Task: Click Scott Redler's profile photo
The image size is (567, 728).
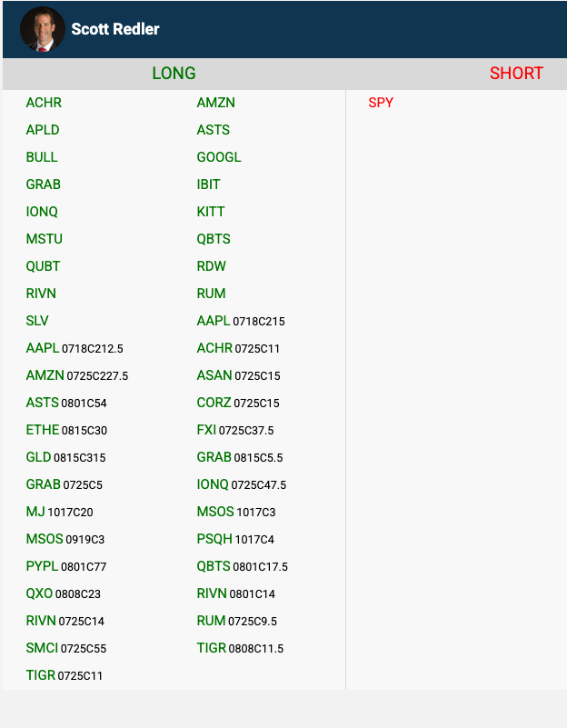Action: (x=42, y=29)
